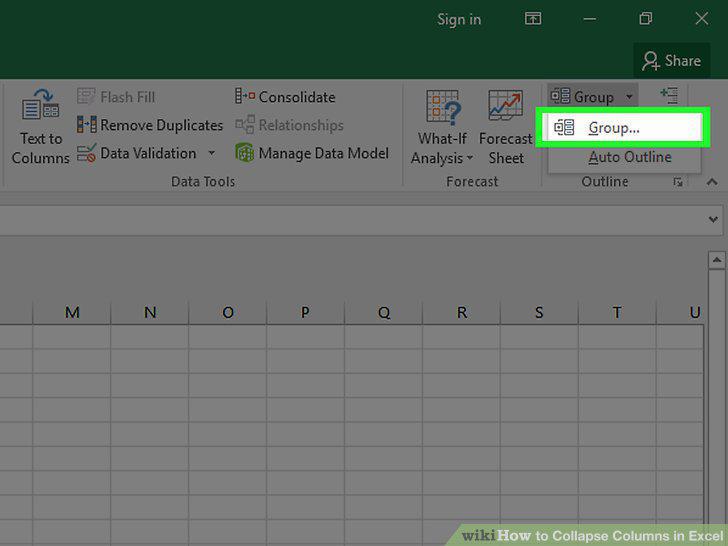The width and height of the screenshot is (728, 546).
Task: Click the Group ribbon button
Action: pos(583,97)
